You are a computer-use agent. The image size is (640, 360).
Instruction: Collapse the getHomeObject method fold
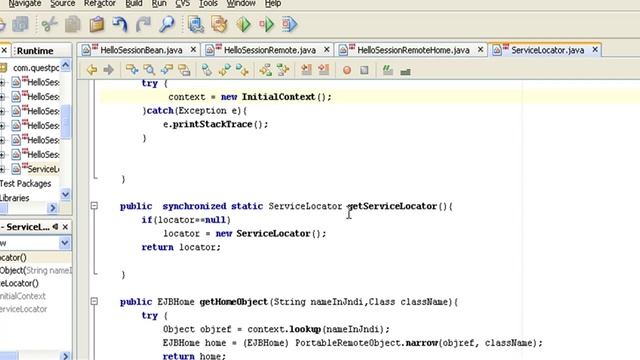coord(94,302)
